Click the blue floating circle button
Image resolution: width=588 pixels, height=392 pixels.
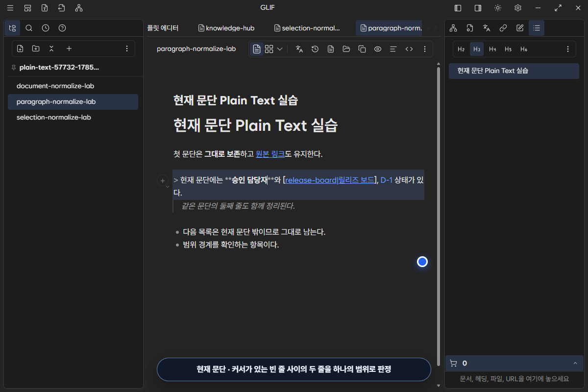422,262
